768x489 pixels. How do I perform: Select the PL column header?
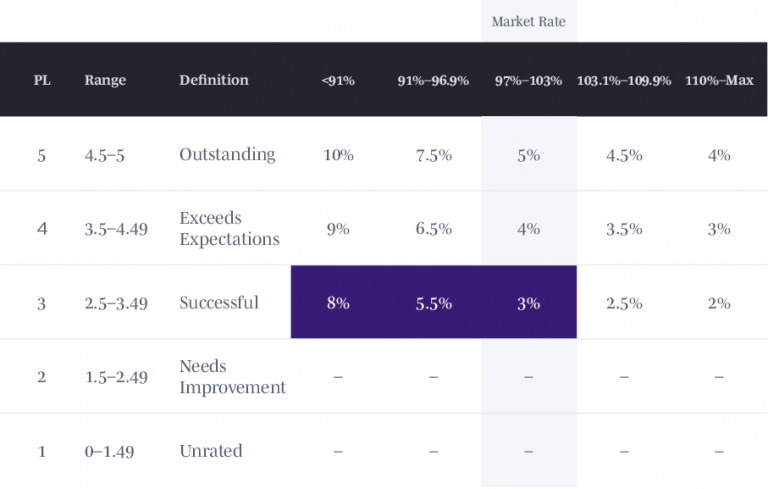click(42, 80)
